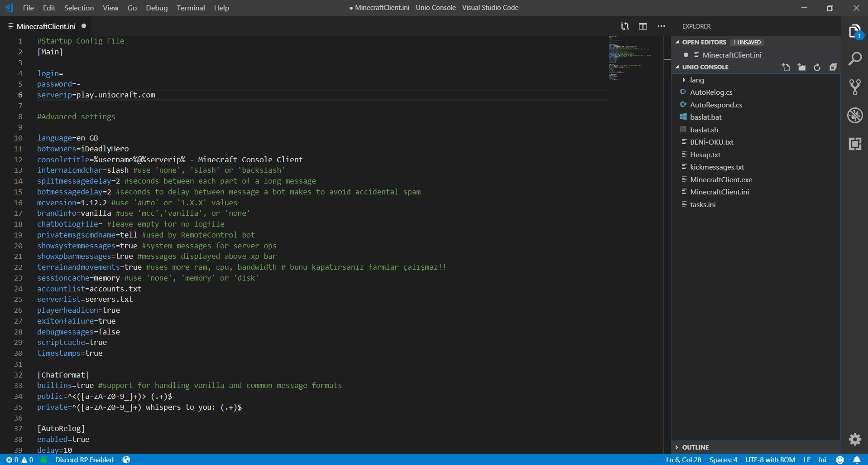Change language mode Ini

click(822, 460)
